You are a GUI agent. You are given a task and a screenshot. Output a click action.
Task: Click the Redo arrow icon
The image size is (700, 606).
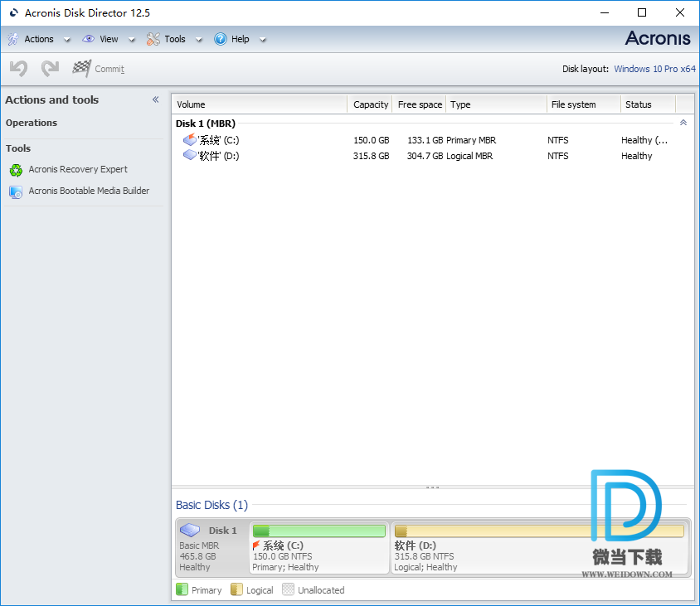click(50, 69)
